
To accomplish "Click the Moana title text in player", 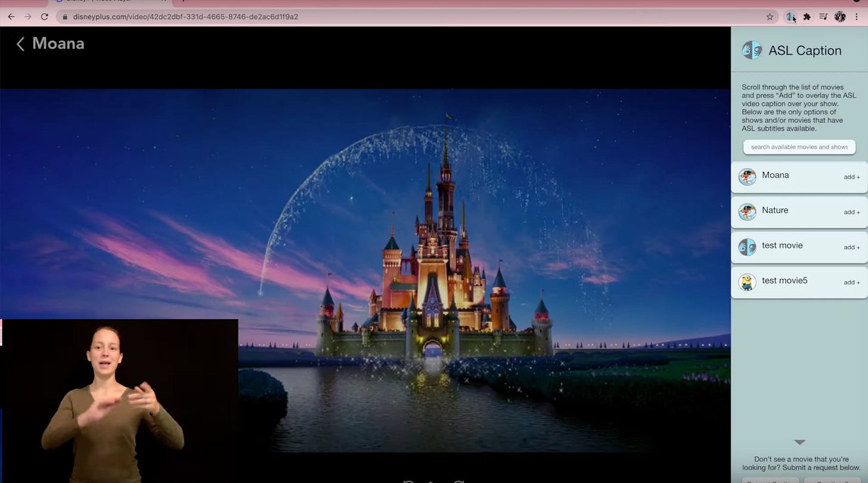I will coord(58,44).
